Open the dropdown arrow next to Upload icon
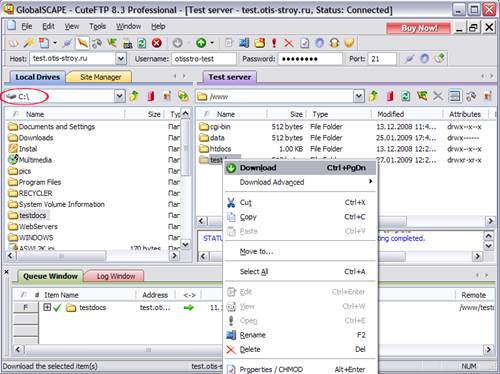This screenshot has width=500, height=374. 212,43
